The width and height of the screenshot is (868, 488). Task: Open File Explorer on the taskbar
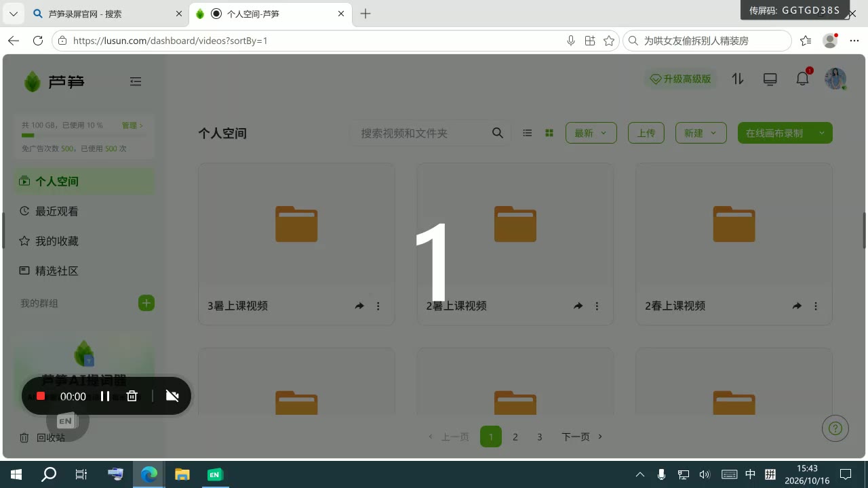click(x=182, y=474)
